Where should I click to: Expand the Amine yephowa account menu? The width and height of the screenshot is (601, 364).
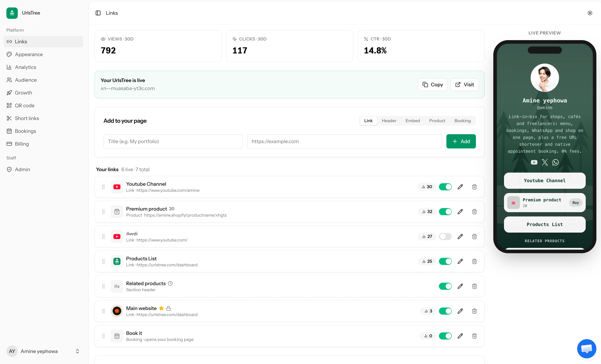pyautogui.click(x=43, y=351)
